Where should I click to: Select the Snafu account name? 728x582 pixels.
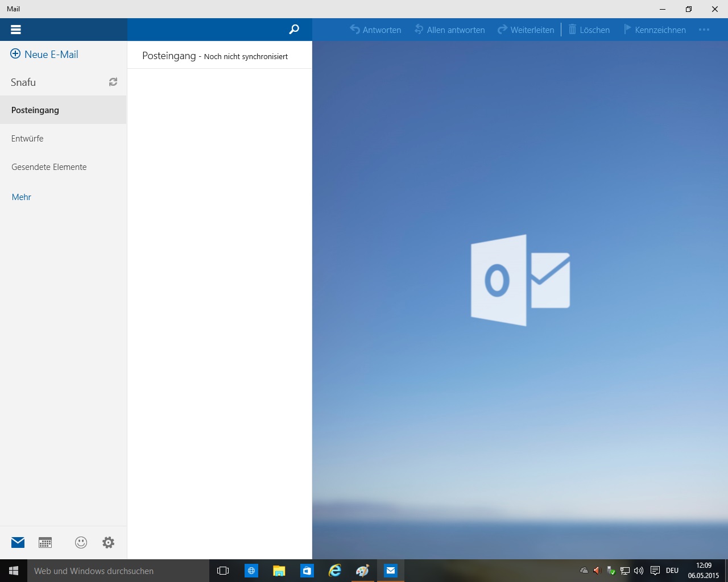(23, 82)
